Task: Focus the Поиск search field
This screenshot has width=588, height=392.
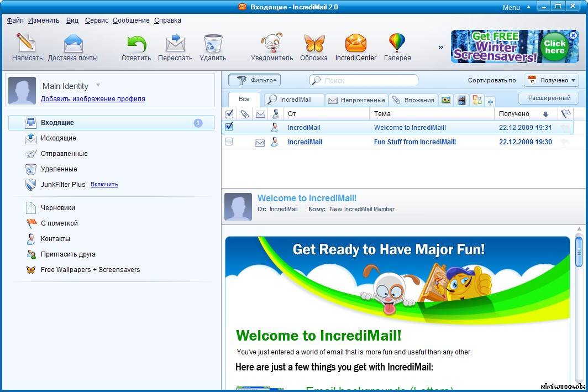Action: [x=364, y=80]
